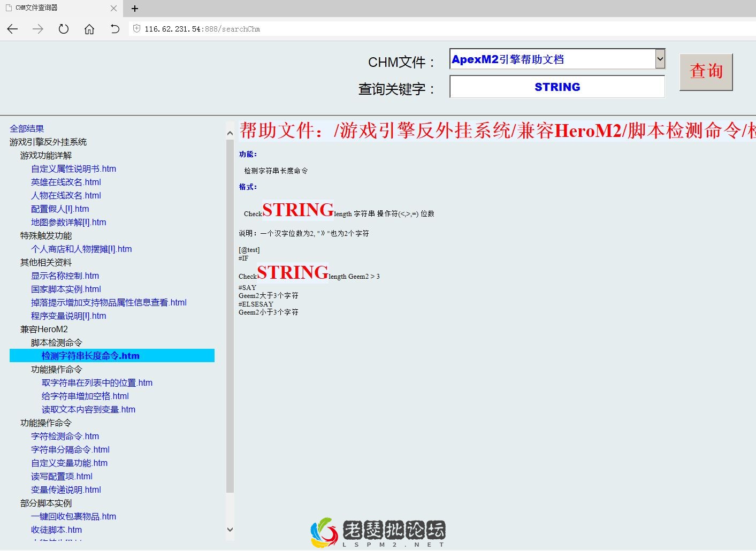Click the address bar URL
This screenshot has height=551, width=756.
202,29
